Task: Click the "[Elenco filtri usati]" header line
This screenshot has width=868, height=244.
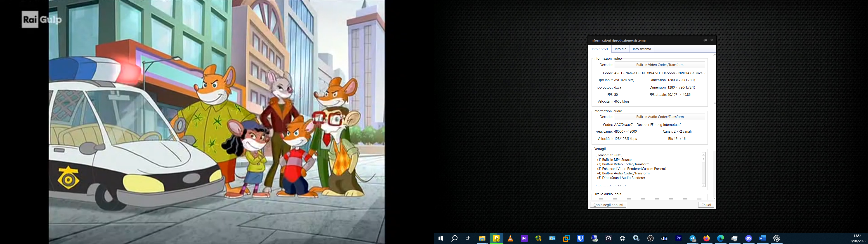Action: click(x=609, y=155)
